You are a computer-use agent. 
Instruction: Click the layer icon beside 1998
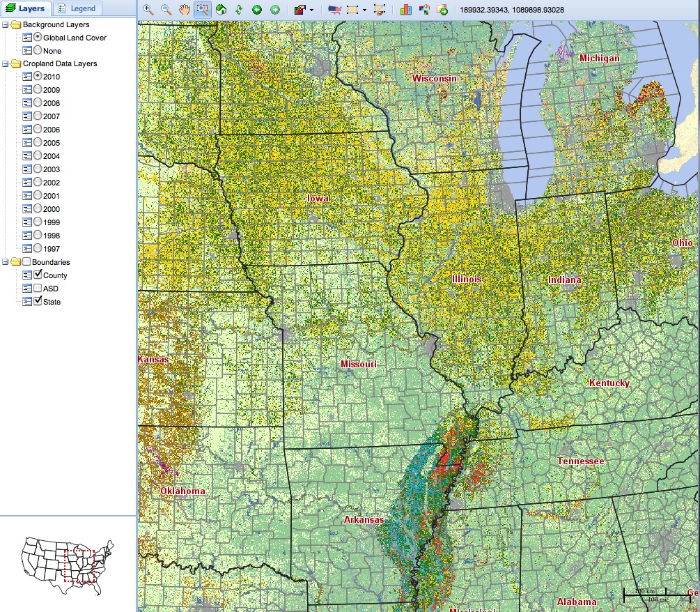26,236
